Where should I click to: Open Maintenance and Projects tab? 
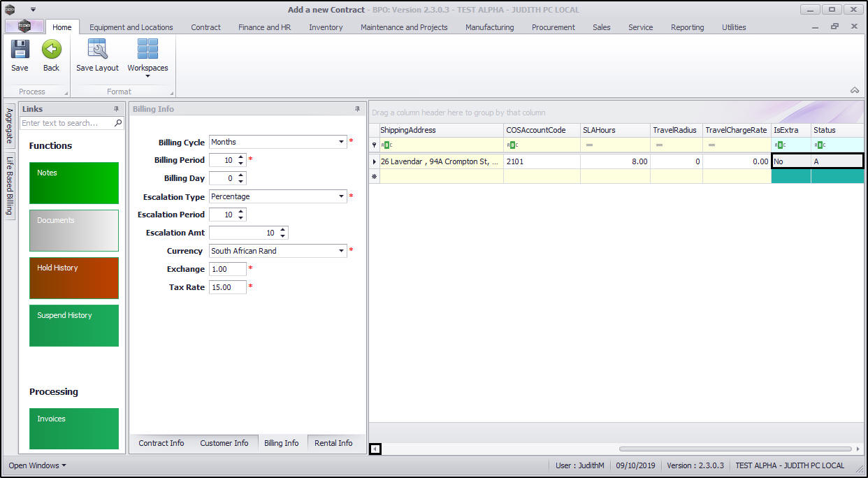coord(404,27)
